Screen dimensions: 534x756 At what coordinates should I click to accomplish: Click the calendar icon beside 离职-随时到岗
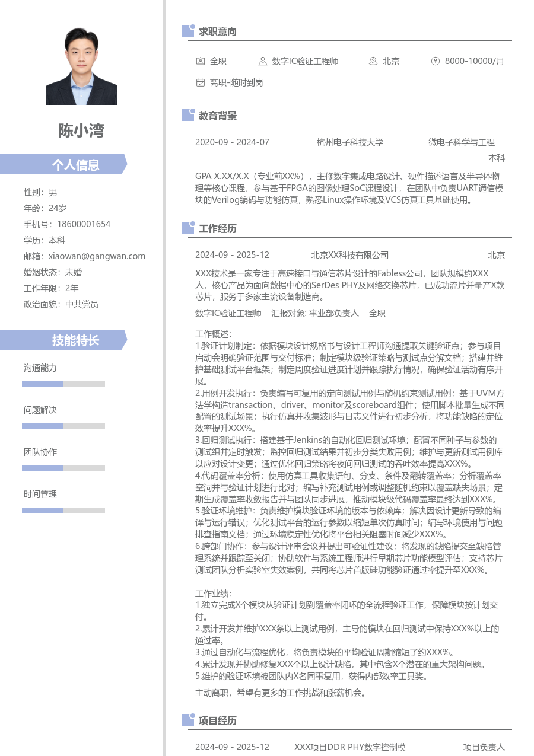pyautogui.click(x=199, y=83)
